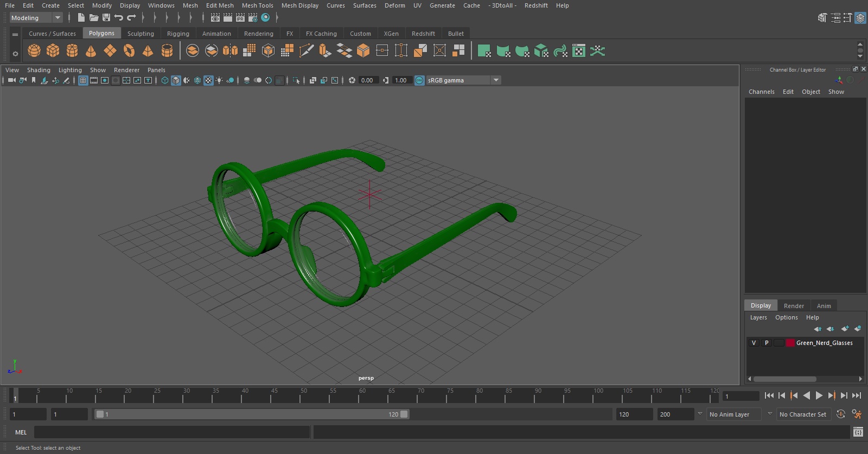Screen dimensions: 868x454
Task: Toggle textured display in viewport
Action: tap(208, 80)
